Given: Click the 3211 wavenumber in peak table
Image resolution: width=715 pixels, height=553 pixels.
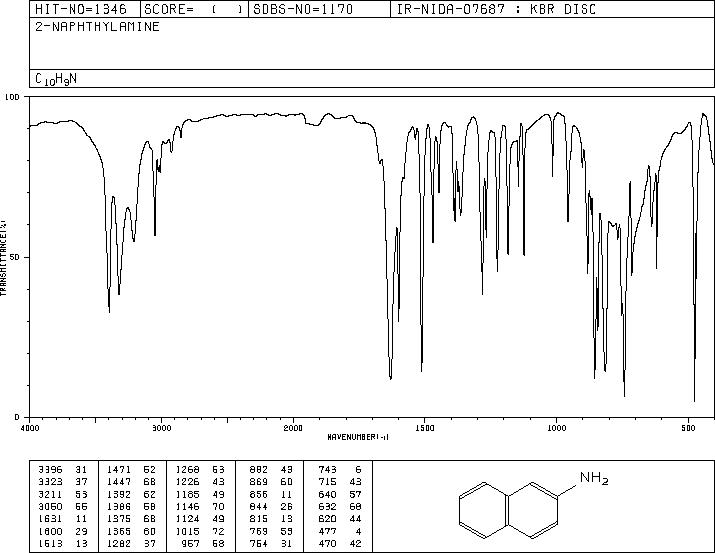Looking at the screenshot, I should [x=50, y=494].
